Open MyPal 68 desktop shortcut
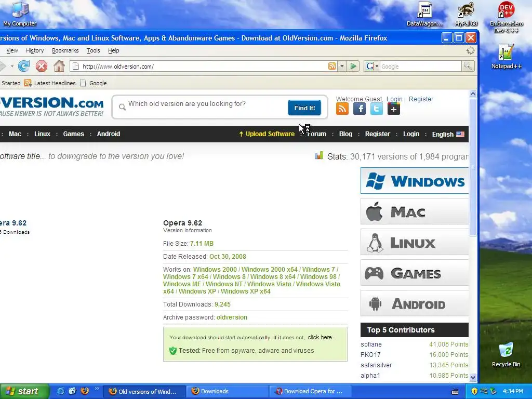The image size is (532, 399). [x=466, y=14]
